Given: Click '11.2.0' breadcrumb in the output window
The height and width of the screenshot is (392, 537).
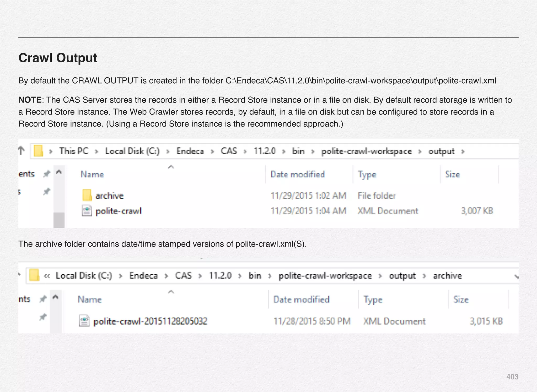Looking at the screenshot, I should pyautogui.click(x=264, y=151).
